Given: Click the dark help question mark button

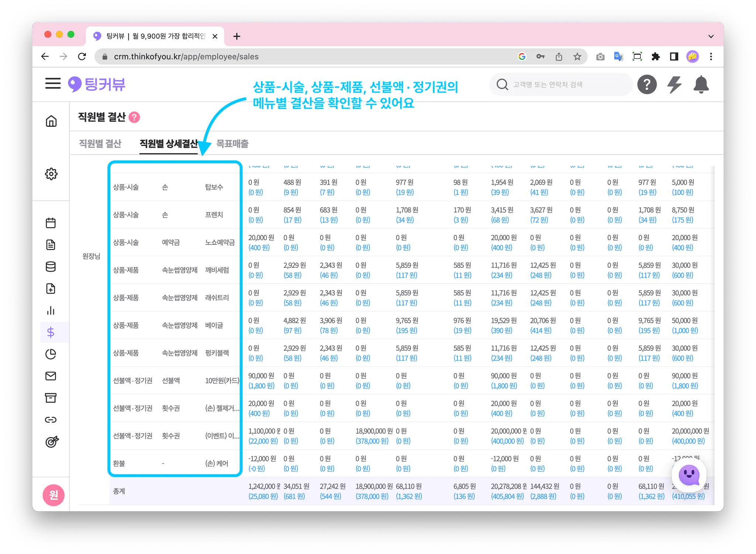Looking at the screenshot, I should (x=647, y=84).
